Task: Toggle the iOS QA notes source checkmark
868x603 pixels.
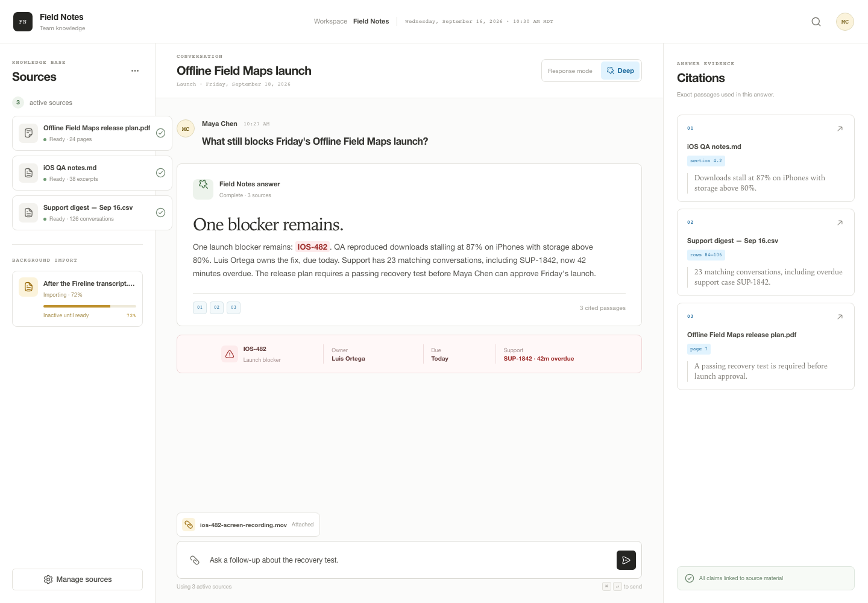Action: click(x=160, y=172)
